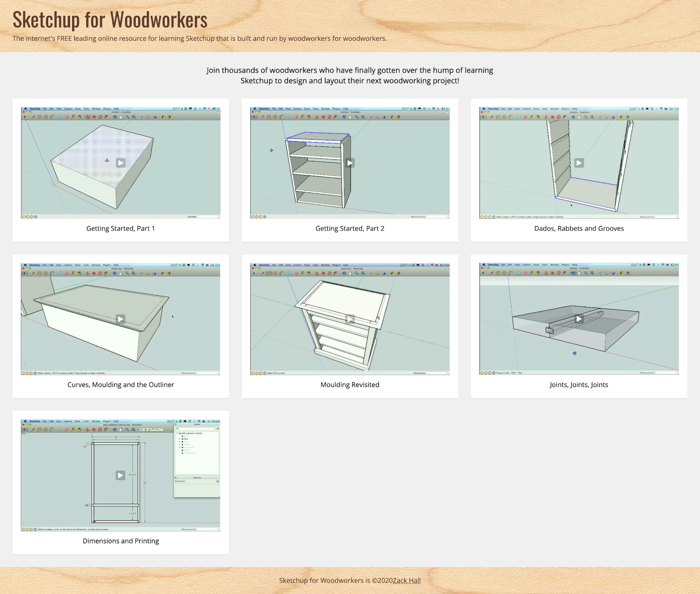700x594 pixels.
Task: Open the Zack Hall footer link
Action: point(406,580)
